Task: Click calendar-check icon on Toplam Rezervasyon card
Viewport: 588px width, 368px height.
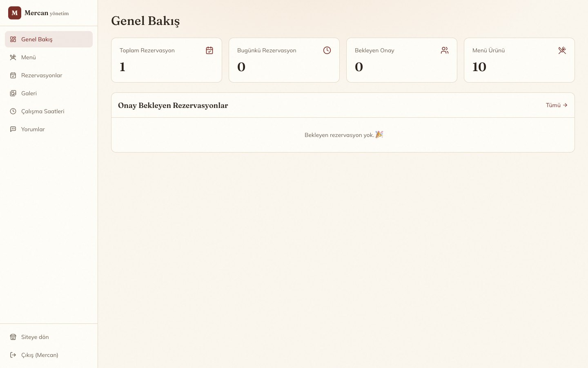Action: tap(209, 50)
